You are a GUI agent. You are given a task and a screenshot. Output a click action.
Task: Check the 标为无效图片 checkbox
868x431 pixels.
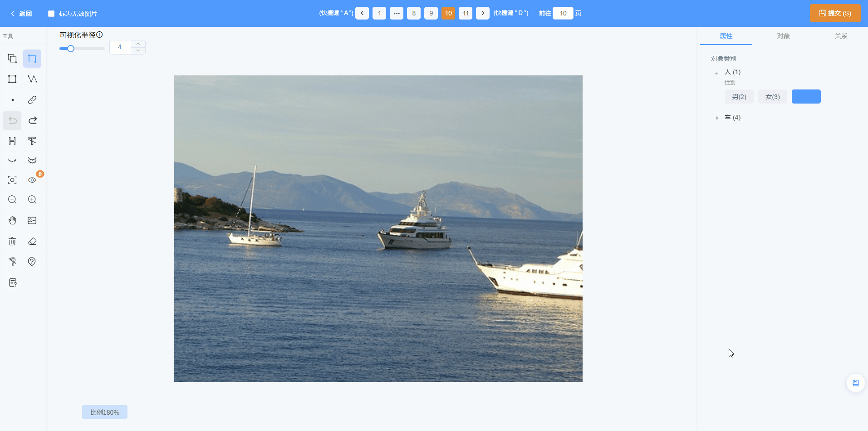pyautogui.click(x=51, y=14)
